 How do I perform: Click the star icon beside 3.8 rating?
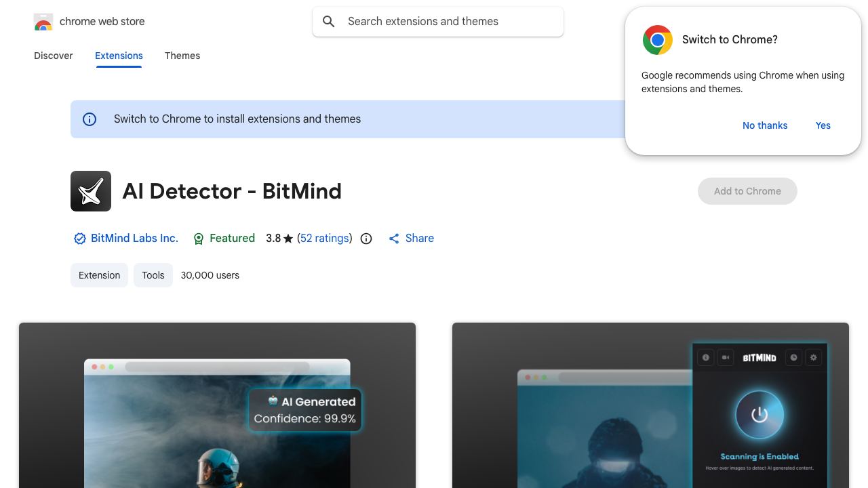click(x=288, y=239)
